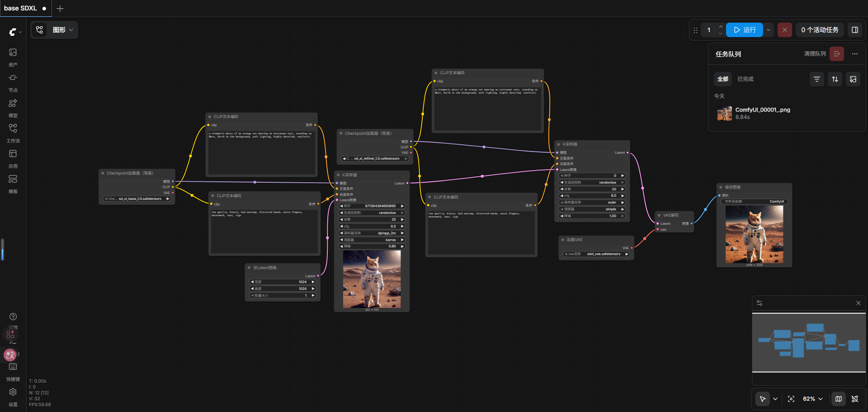The width and height of the screenshot is (868, 412).
Task: Toggle the minimap map icon in bottom toolbar
Action: [x=839, y=399]
